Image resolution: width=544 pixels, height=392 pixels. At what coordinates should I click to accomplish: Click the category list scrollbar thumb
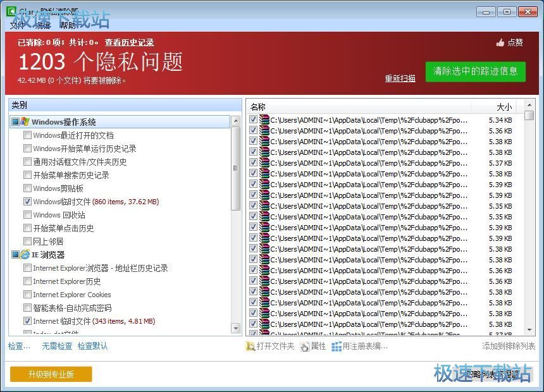click(236, 168)
